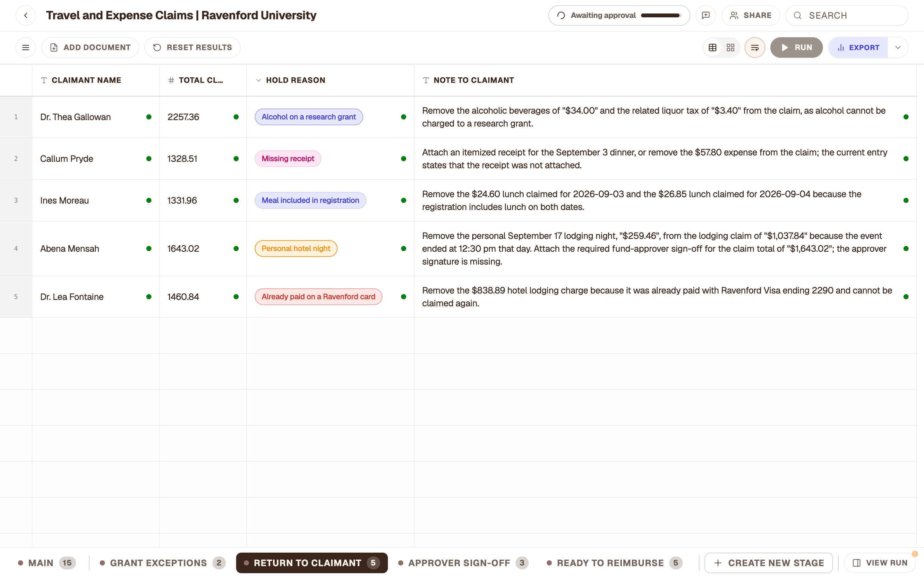Open the 'Meal included in registration' tag

pos(311,200)
